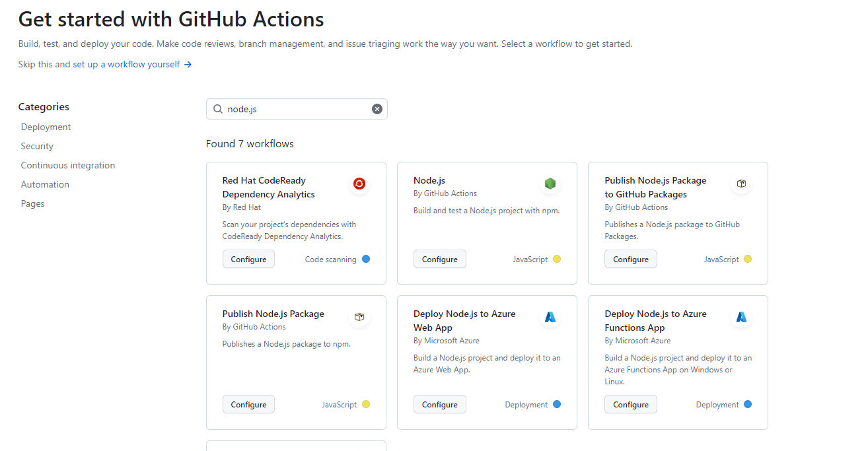This screenshot has height=451, width=868.
Task: Open the Continuous integration category
Action: [68, 165]
